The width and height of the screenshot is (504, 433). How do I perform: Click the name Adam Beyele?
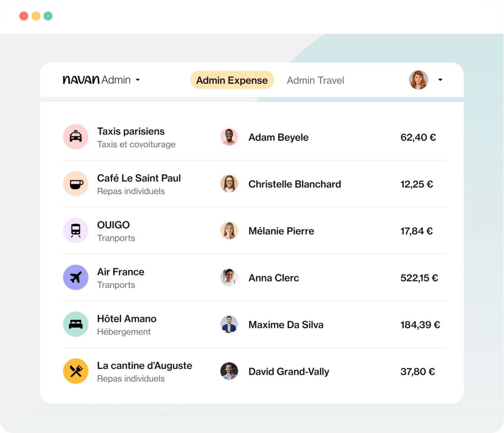[x=279, y=137]
